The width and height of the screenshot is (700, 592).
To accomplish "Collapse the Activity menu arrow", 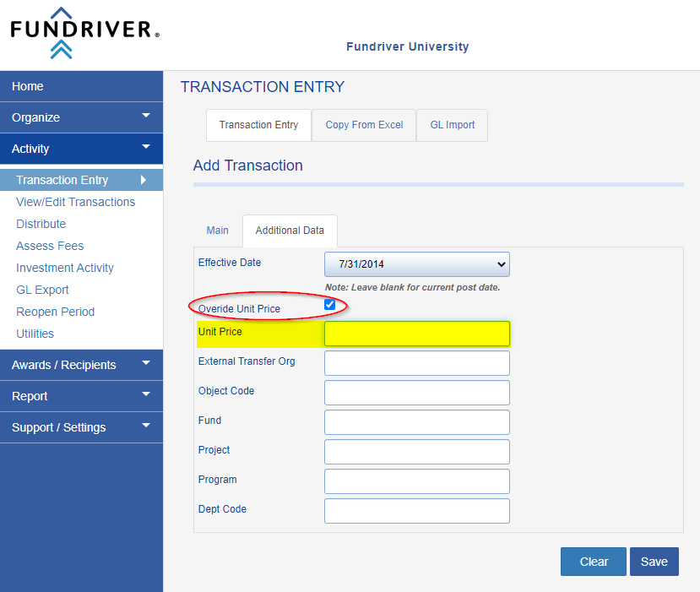I will point(146,147).
